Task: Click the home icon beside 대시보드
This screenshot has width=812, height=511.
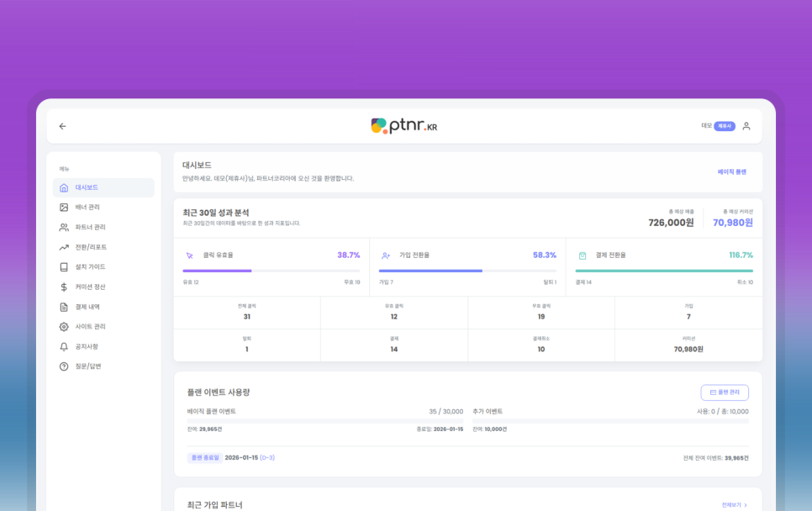Action: (64, 187)
